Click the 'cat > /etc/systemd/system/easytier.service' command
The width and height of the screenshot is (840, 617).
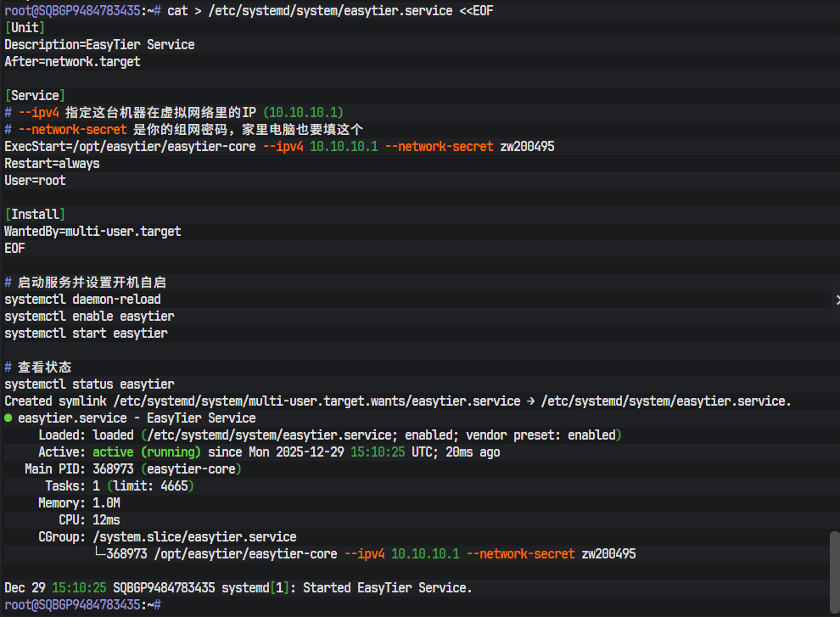[311, 11]
